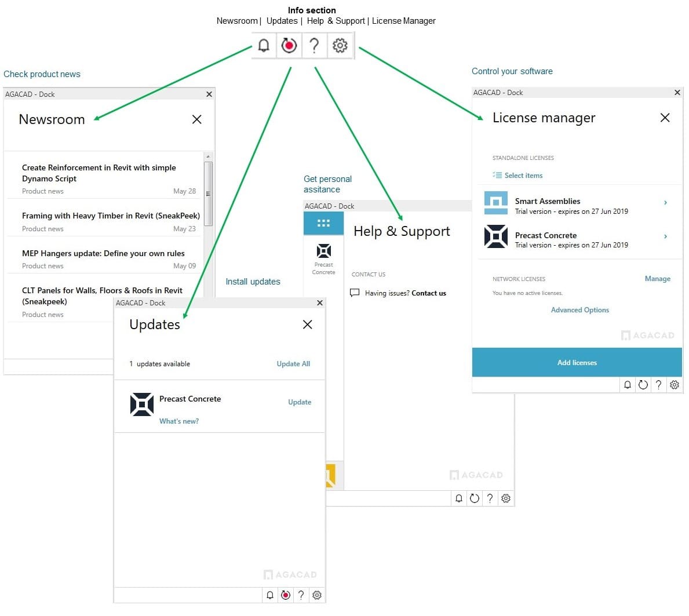Click the Contact us link
Image resolution: width=689 pixels, height=616 pixels.
429,293
